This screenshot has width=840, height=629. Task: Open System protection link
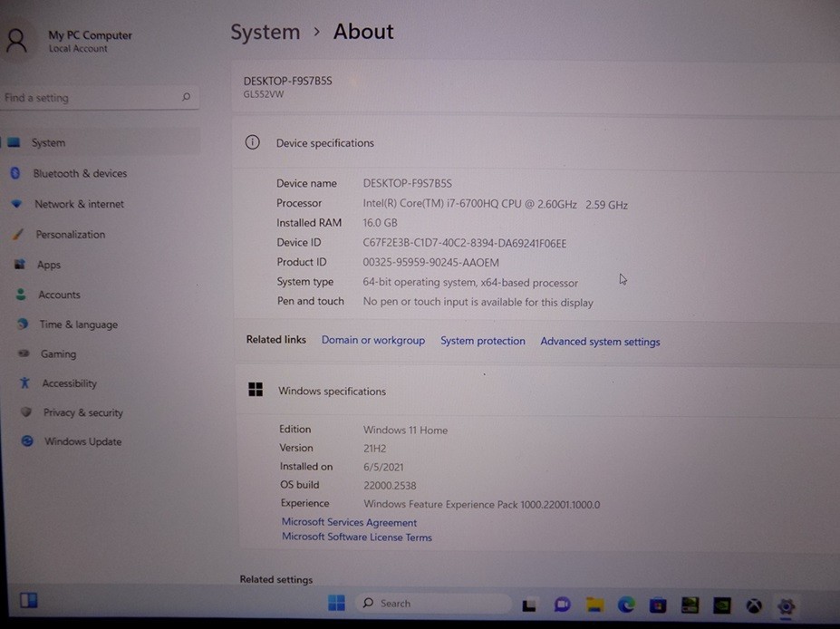coord(483,341)
